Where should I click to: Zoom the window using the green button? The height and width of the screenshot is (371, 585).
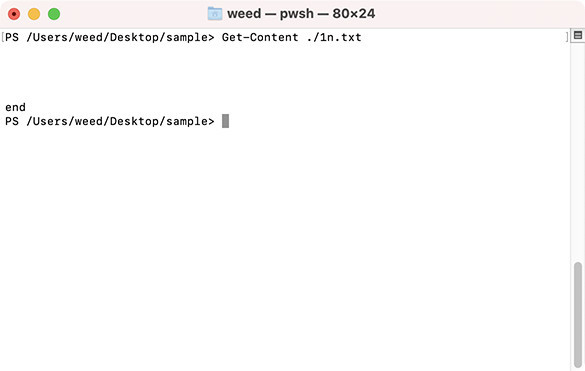coord(54,14)
